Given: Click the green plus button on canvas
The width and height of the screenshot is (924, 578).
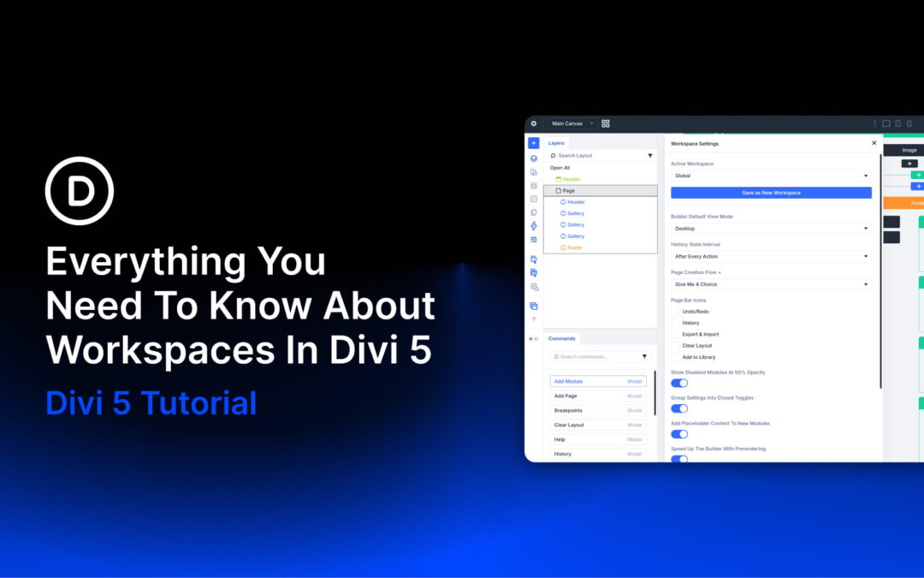Looking at the screenshot, I should [x=917, y=175].
